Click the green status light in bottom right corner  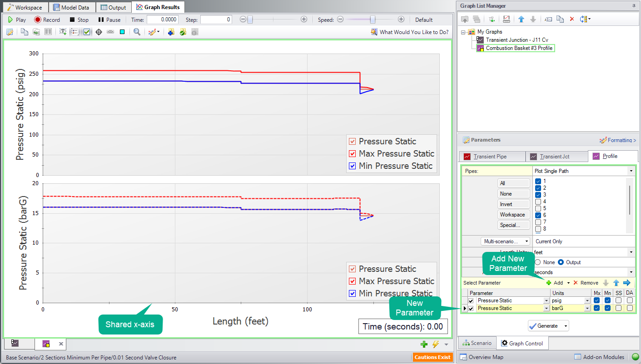click(x=635, y=357)
